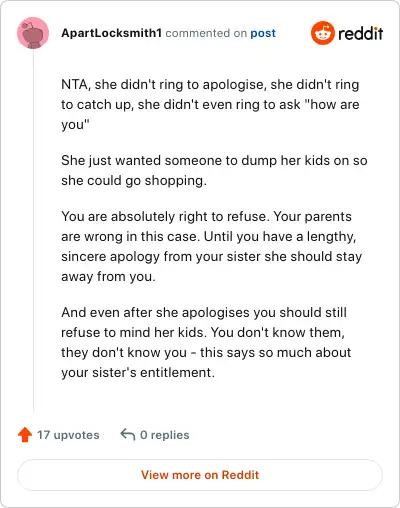Screen dimensions: 400x508
Task: Collapse the comment using the vertical thread line
Action: coord(33,230)
